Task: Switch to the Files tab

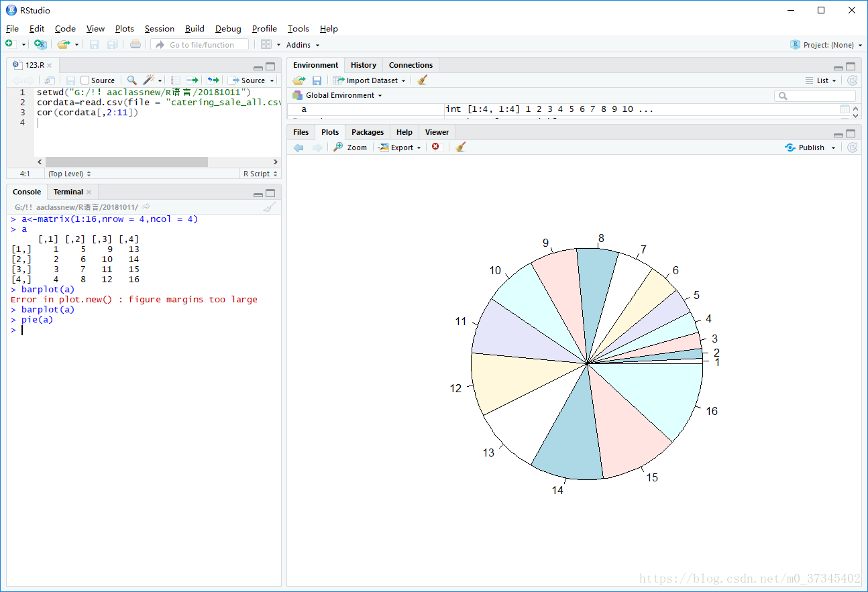Action: pos(301,132)
